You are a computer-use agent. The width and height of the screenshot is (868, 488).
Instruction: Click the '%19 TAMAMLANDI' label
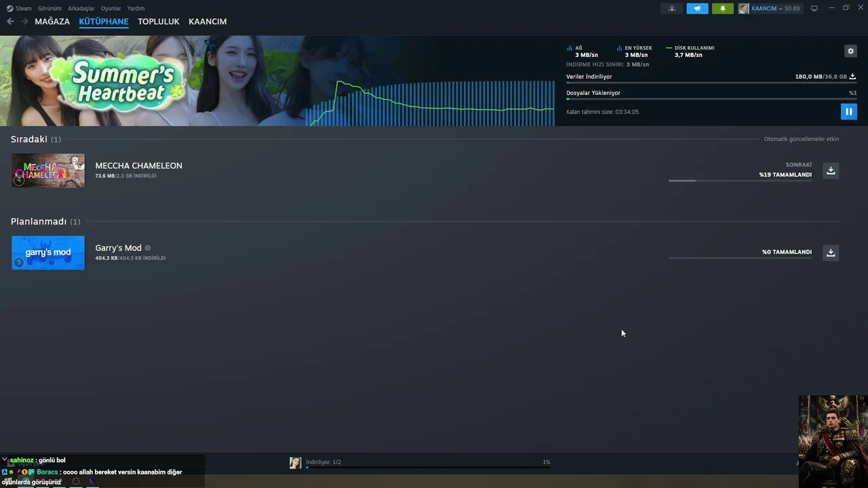(785, 175)
